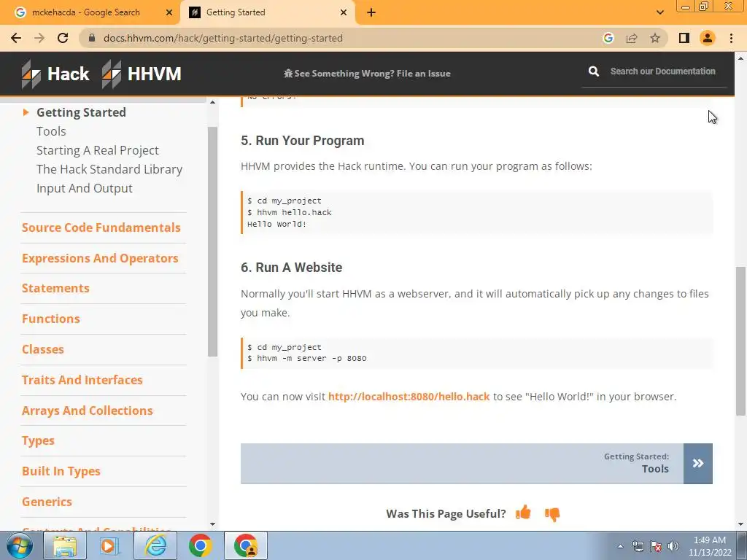Click the share page icon
Viewport: 747px width, 560px height.
point(632,38)
